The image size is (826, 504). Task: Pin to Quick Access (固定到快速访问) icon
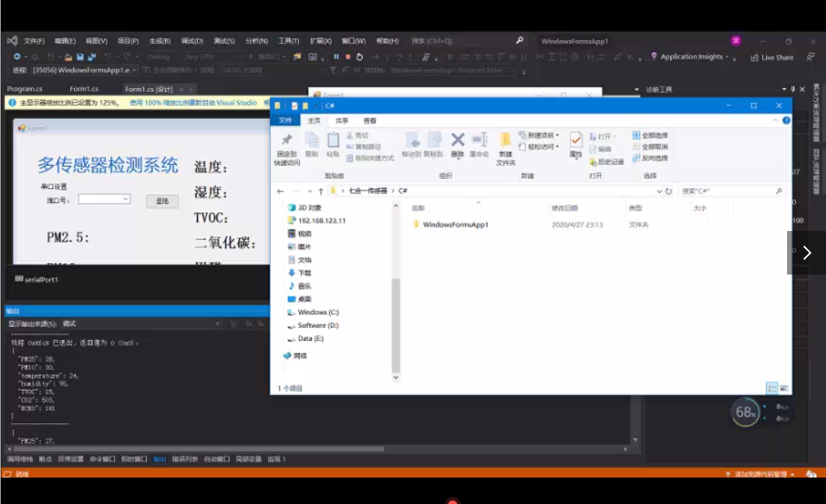pyautogui.click(x=286, y=149)
